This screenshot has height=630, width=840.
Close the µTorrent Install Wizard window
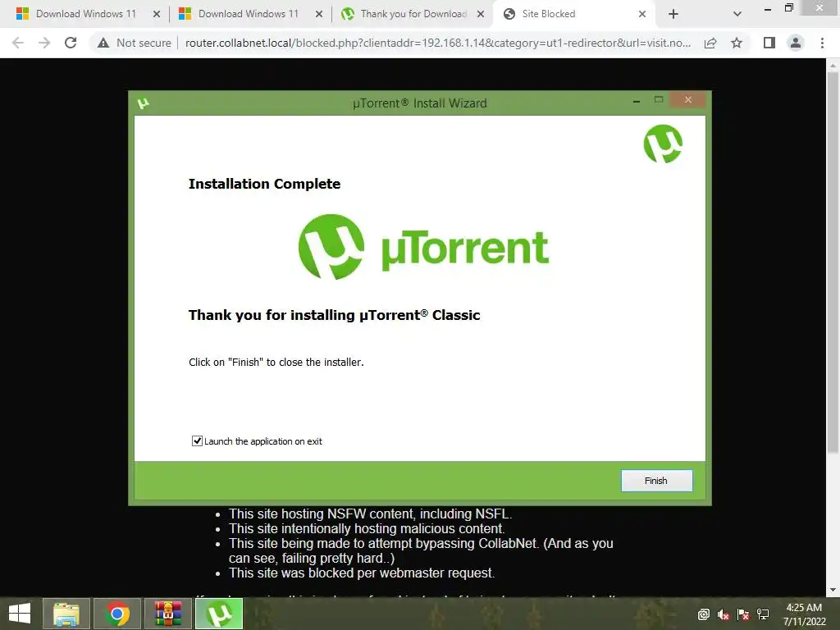click(x=688, y=99)
